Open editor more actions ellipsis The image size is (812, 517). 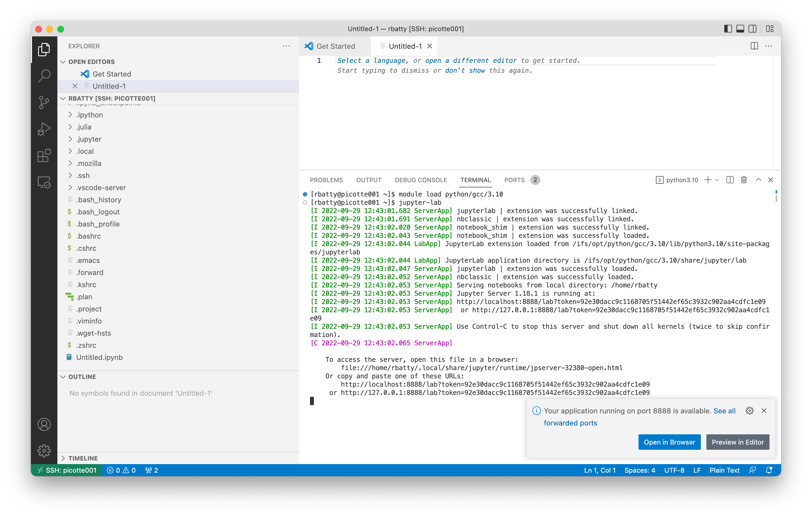[x=768, y=46]
